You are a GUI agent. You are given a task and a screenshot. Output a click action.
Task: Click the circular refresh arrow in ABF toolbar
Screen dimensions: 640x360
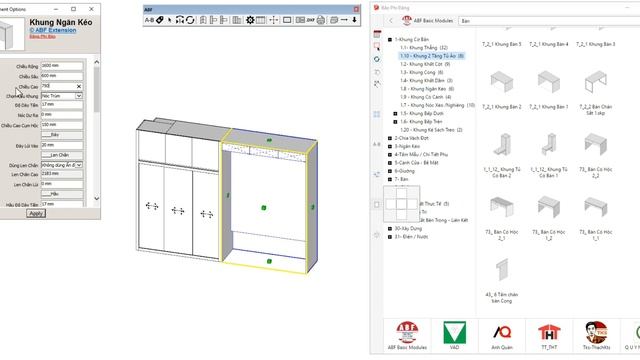pos(190,20)
